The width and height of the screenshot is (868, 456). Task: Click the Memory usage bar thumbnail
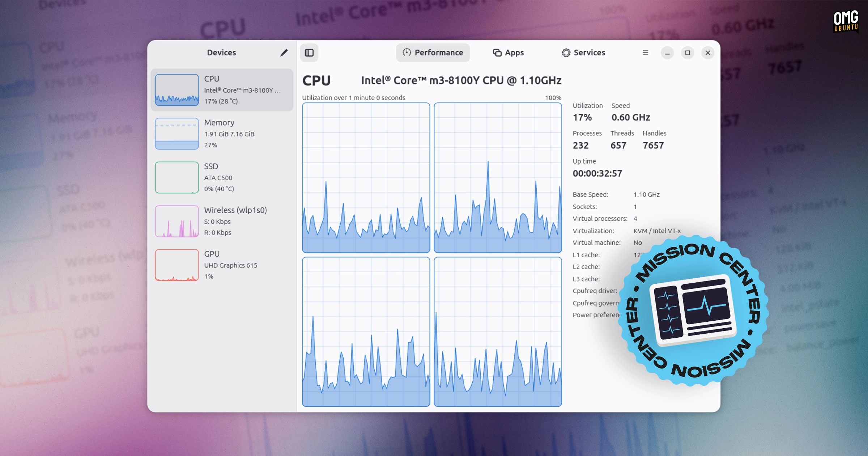pyautogui.click(x=177, y=134)
